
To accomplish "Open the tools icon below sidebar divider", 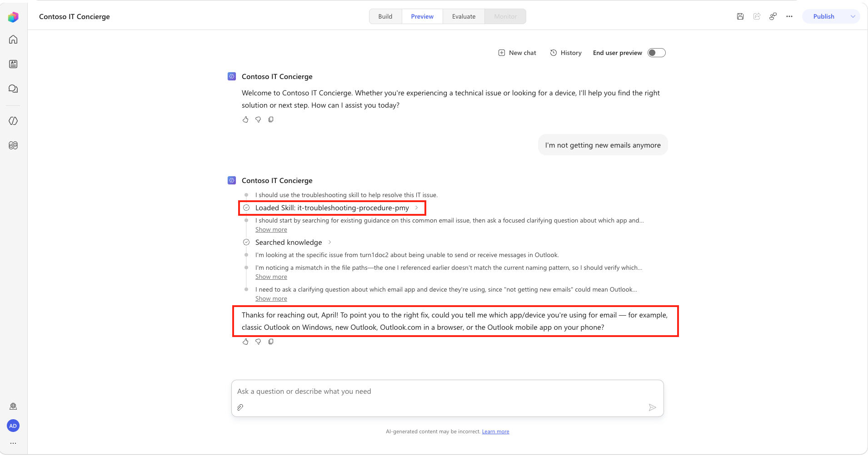I will (13, 121).
